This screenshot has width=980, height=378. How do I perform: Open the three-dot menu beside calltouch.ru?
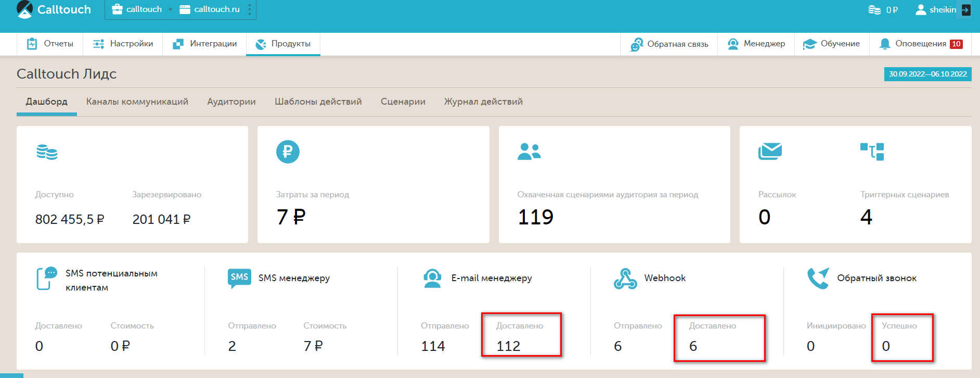point(250,9)
